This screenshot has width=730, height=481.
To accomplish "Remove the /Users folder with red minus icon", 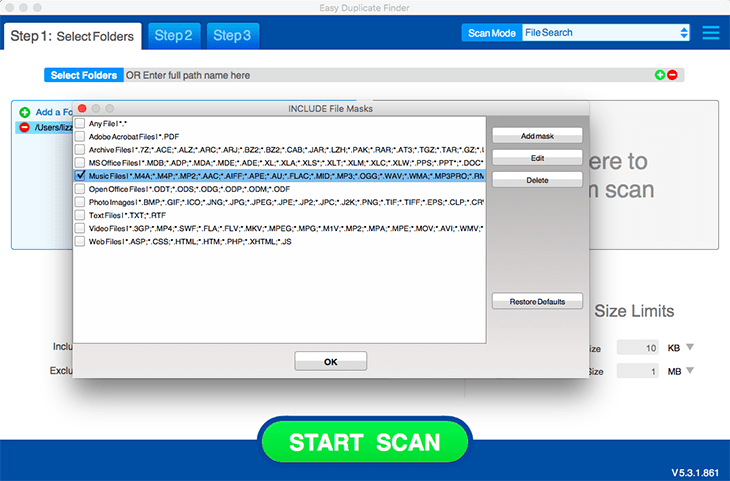I will coord(25,127).
